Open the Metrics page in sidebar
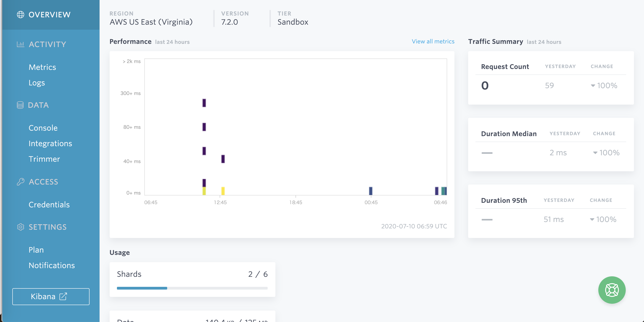Image resolution: width=644 pixels, height=322 pixels. pos(42,67)
